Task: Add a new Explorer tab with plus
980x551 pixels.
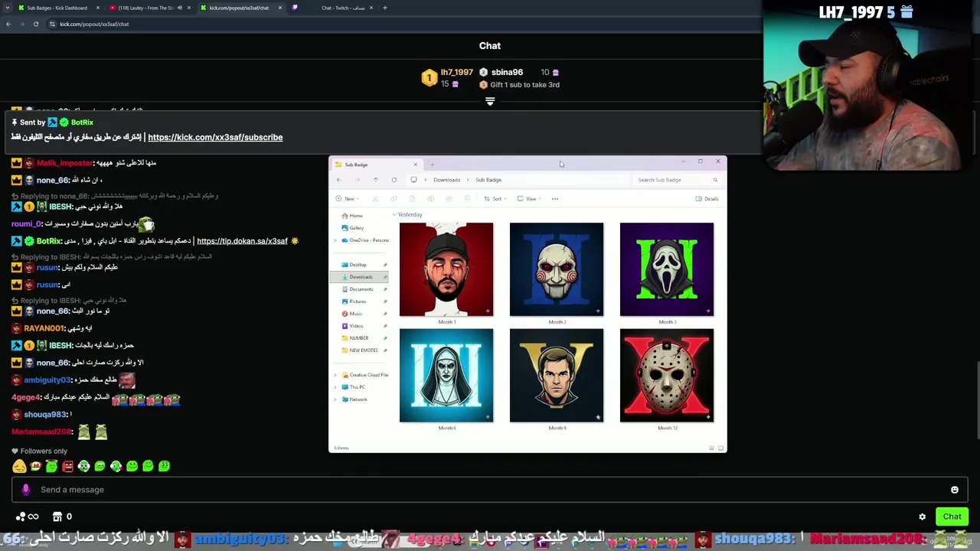Action: 432,165
